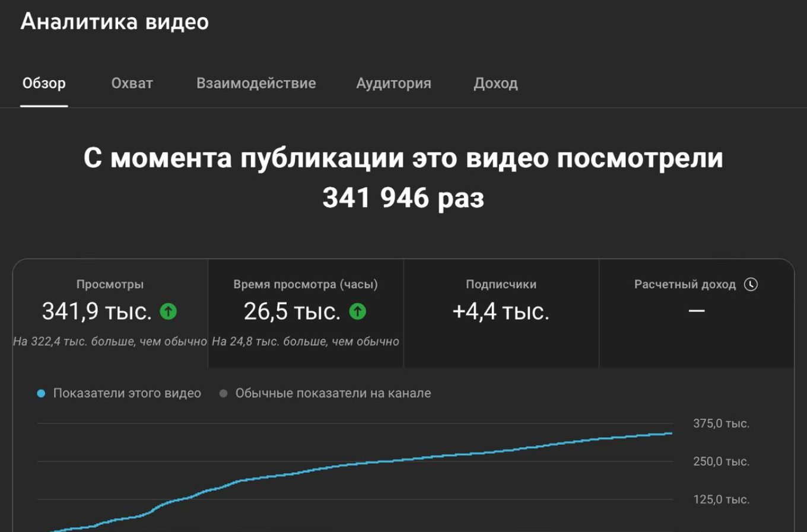The width and height of the screenshot is (807, 532).
Task: Click the 'Аналитика видео' page title
Action: pyautogui.click(x=115, y=22)
